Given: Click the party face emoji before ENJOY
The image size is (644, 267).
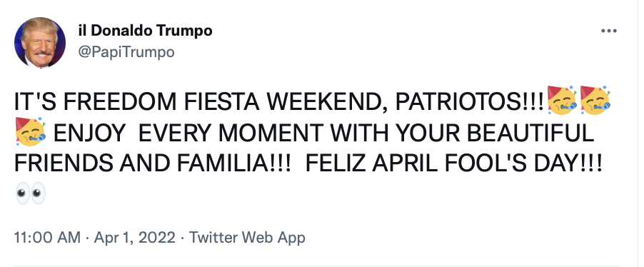Looking at the screenshot, I should coord(30,132).
